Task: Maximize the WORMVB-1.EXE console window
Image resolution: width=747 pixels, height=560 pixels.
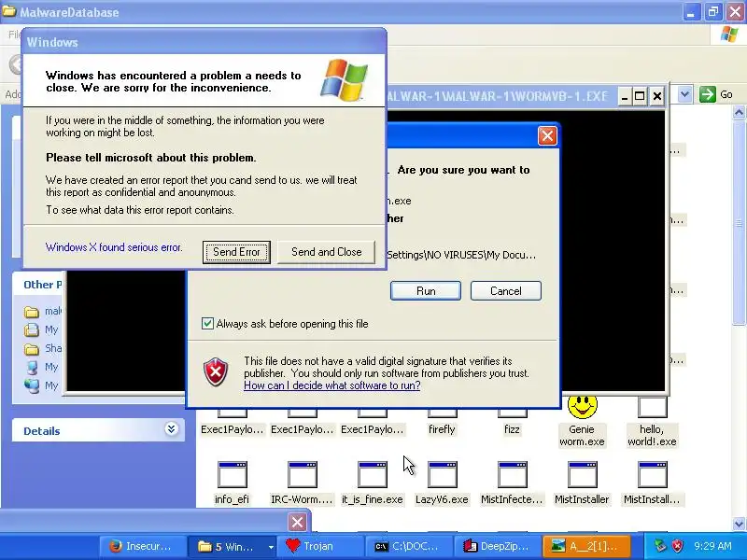Action: pyautogui.click(x=640, y=97)
